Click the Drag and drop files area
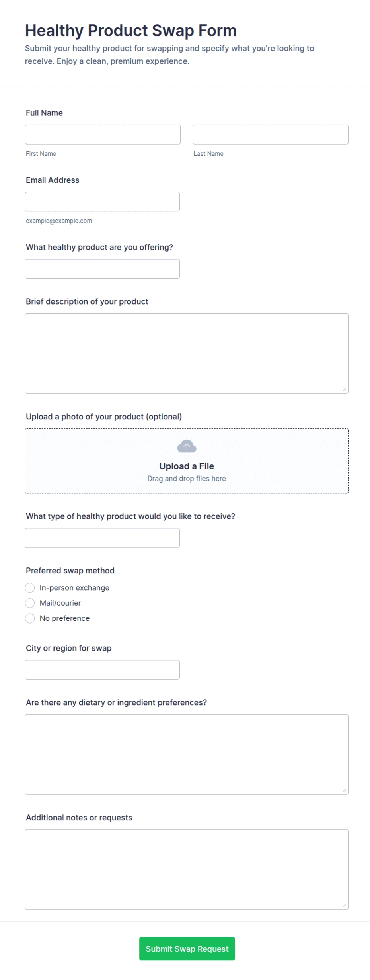The width and height of the screenshot is (370, 980). point(187,461)
